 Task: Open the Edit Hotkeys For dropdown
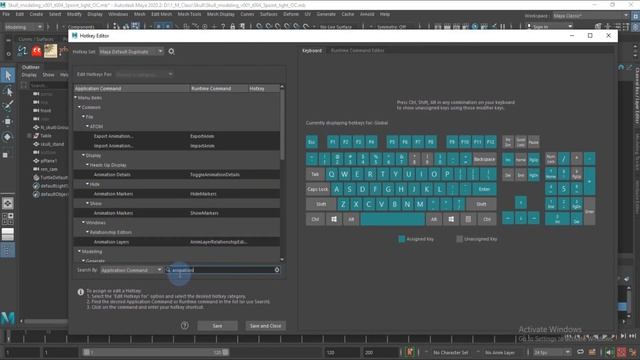[144, 74]
